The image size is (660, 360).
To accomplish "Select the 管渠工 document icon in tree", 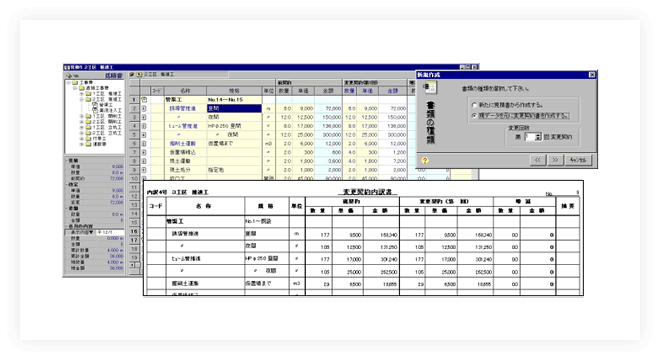I will (95, 104).
